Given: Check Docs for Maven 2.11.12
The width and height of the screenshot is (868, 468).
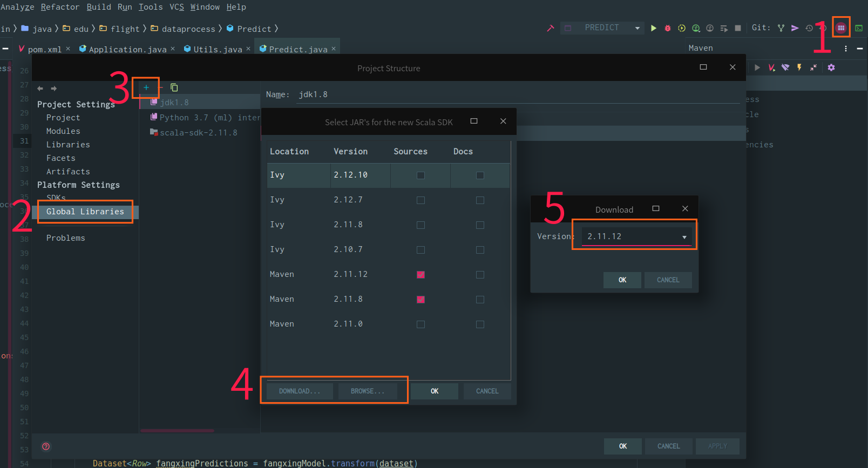Looking at the screenshot, I should (x=480, y=275).
